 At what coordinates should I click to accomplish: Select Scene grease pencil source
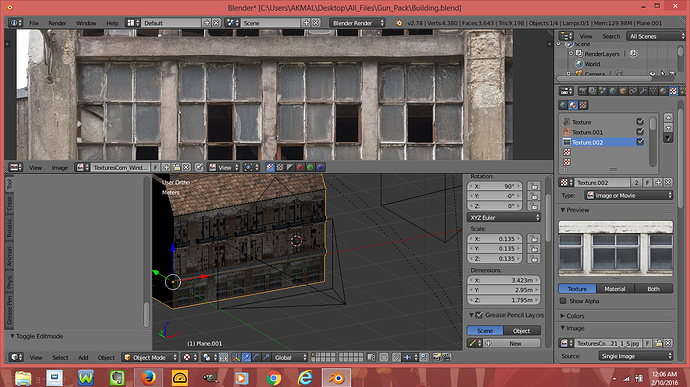click(x=485, y=331)
